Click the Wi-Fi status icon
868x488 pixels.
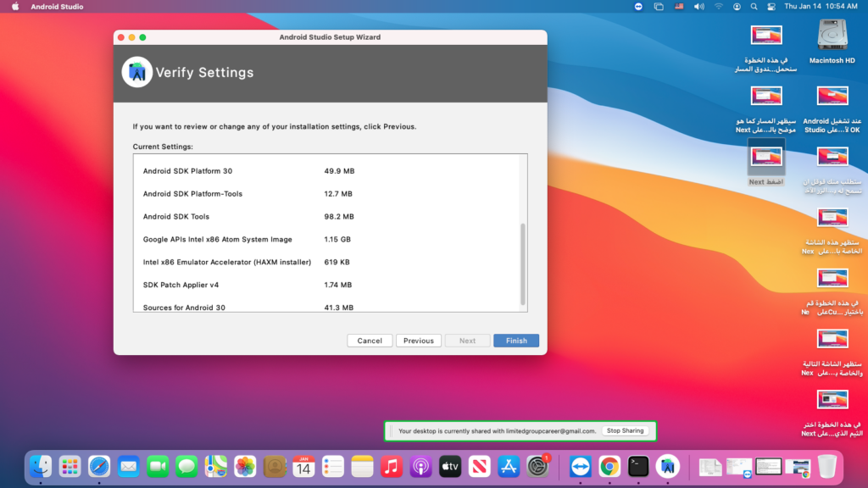tap(719, 7)
